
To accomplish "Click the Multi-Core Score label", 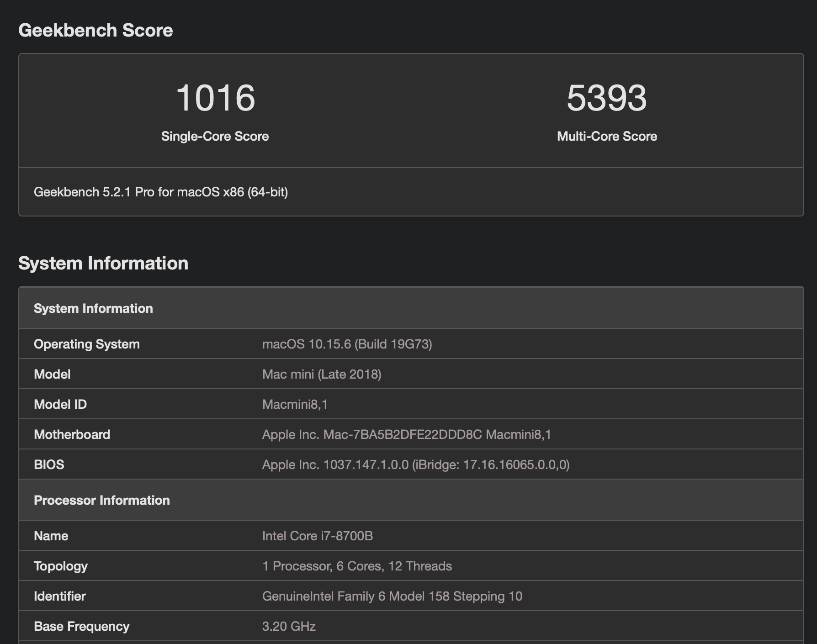I will click(x=607, y=136).
